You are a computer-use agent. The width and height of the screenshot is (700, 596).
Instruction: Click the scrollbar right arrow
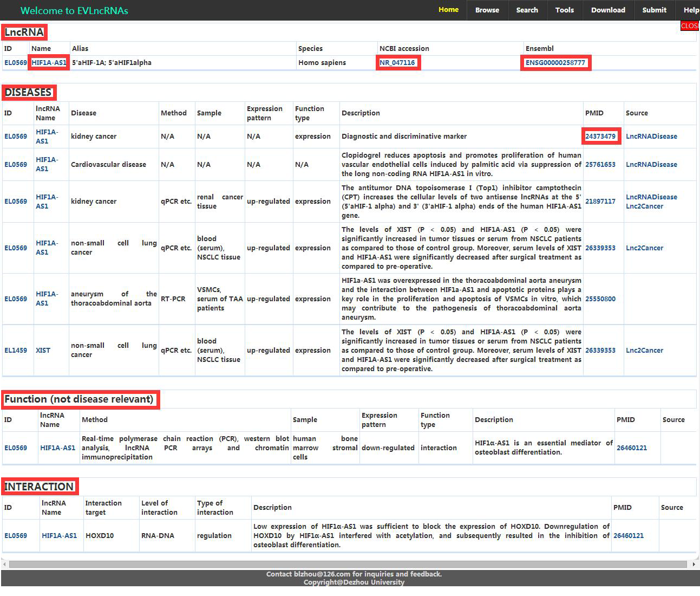point(694,564)
